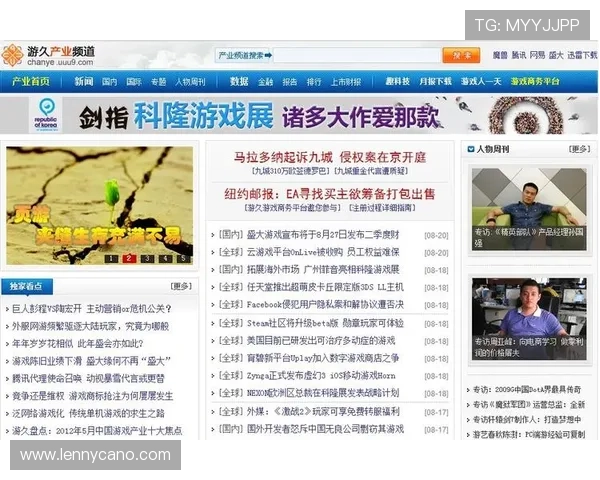
Task: Open headline 马拉多纳起诉九城 侵权案在京开庭
Action: (330, 157)
